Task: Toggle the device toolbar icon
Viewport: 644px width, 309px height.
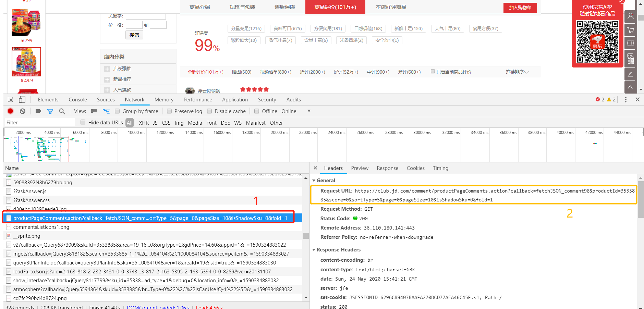Action: tap(22, 100)
